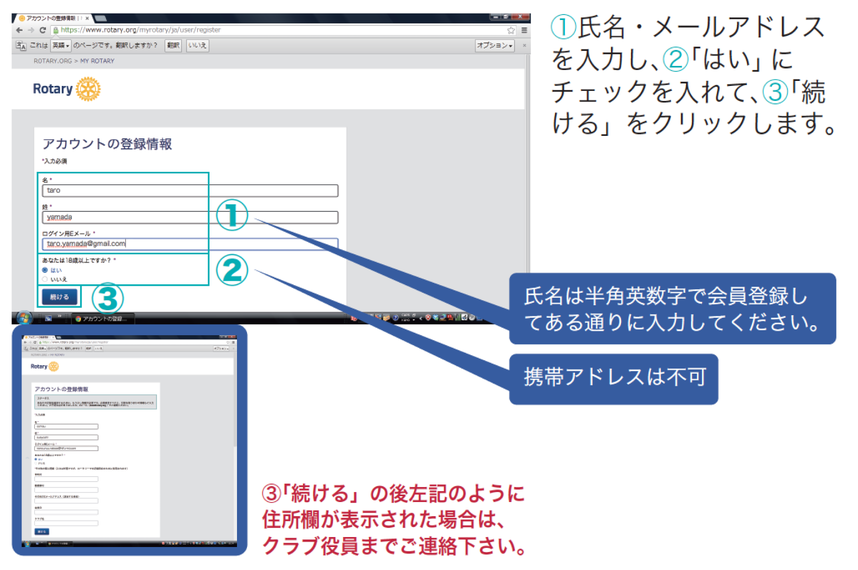Open the Chrome hamburger menu
Image resolution: width=858 pixels, height=570 pixels.
click(x=520, y=31)
